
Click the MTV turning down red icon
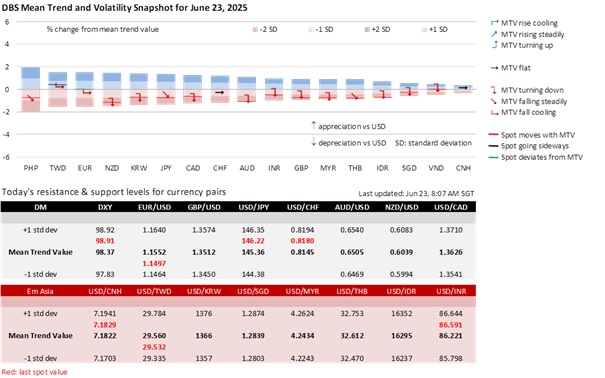[493, 90]
